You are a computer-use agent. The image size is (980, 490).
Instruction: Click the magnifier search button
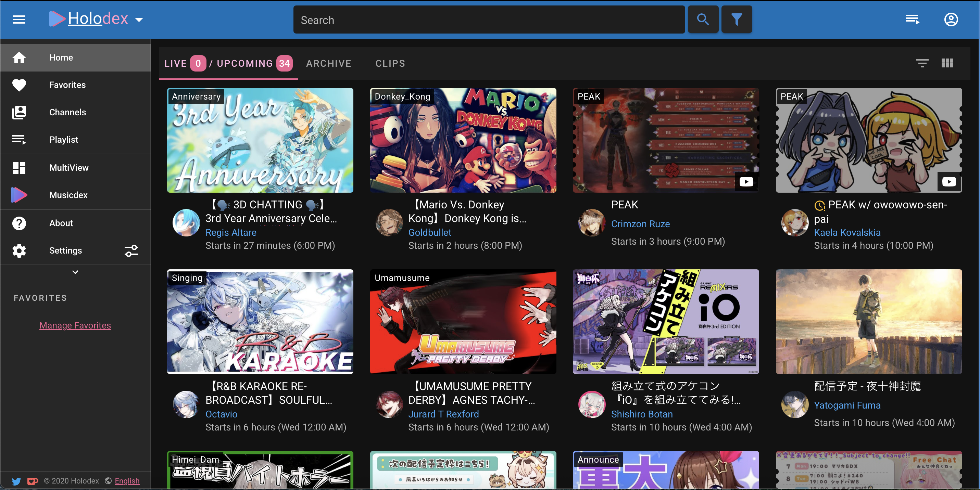click(703, 20)
